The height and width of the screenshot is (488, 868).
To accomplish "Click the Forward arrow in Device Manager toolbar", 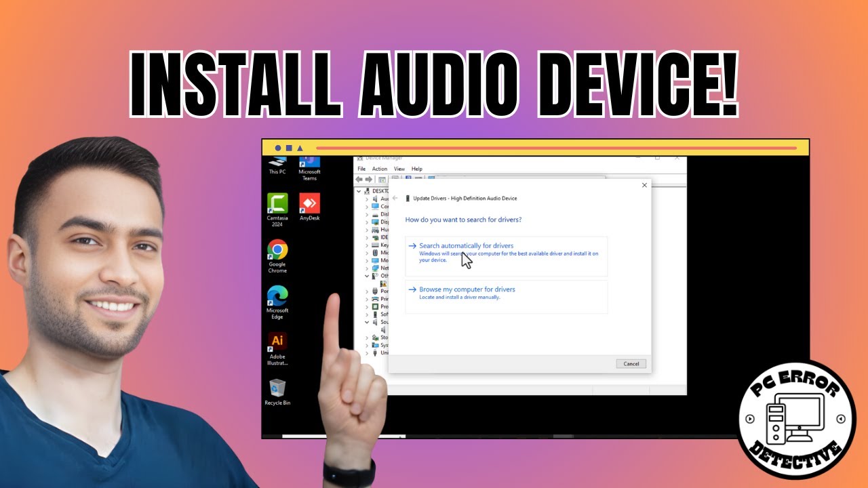I will coord(369,180).
